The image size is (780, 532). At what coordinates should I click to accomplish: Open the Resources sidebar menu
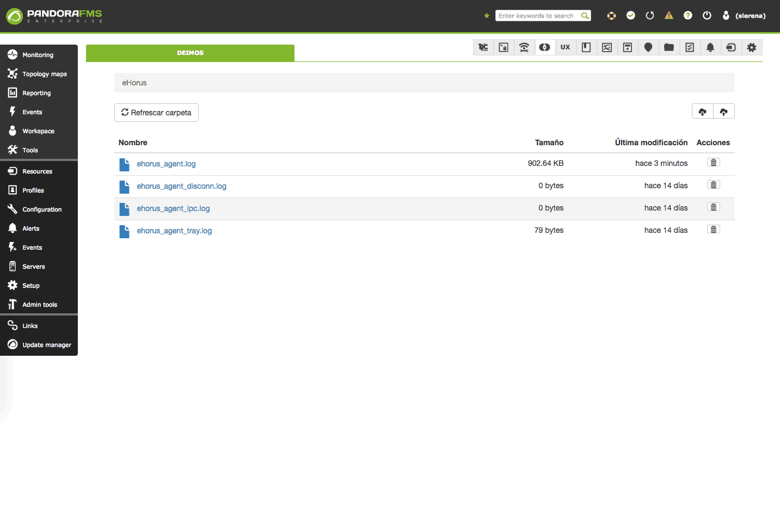pyautogui.click(x=39, y=171)
